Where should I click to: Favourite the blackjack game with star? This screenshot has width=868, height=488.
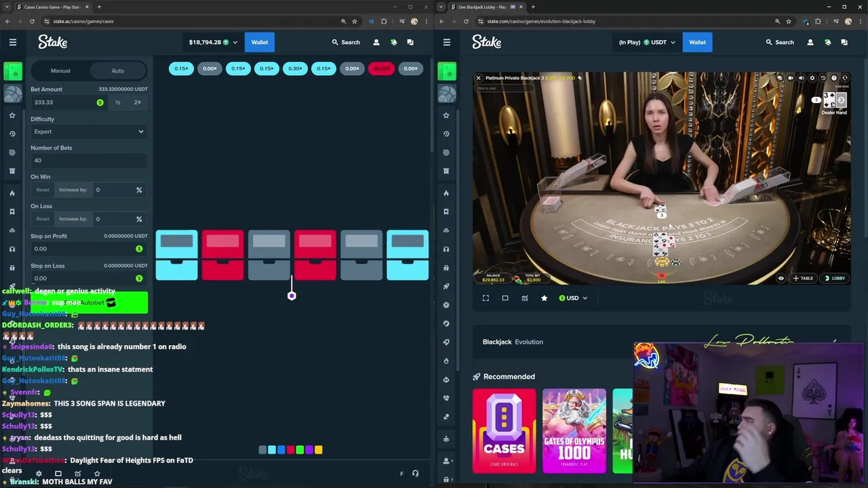pyautogui.click(x=544, y=298)
